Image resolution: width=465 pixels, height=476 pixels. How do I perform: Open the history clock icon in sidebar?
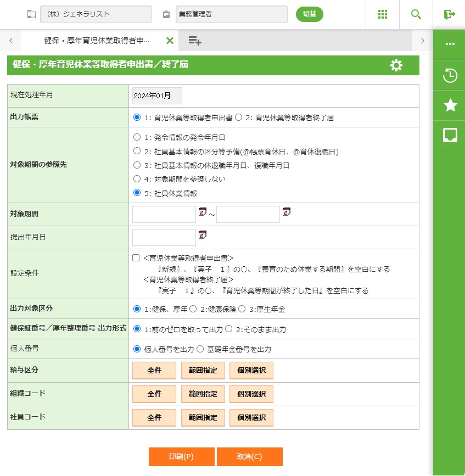(x=450, y=76)
